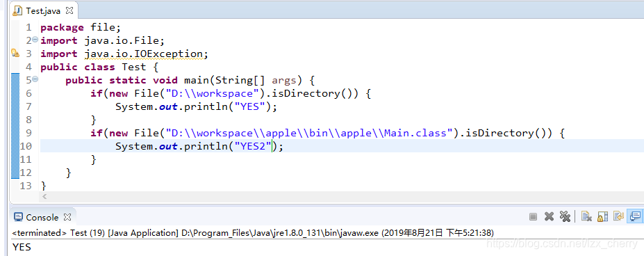
Task: Click the Java file icon on Test.java tab
Action: coord(17,10)
